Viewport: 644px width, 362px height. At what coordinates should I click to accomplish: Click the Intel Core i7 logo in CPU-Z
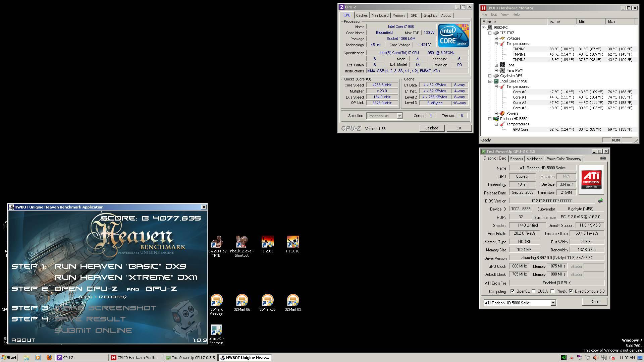(453, 36)
